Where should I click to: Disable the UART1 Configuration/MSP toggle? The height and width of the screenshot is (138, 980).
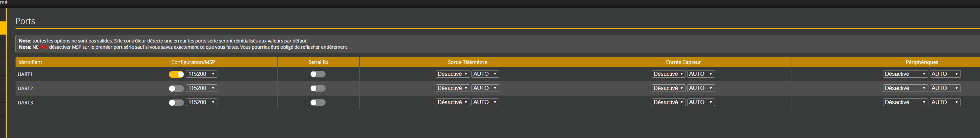click(x=176, y=74)
